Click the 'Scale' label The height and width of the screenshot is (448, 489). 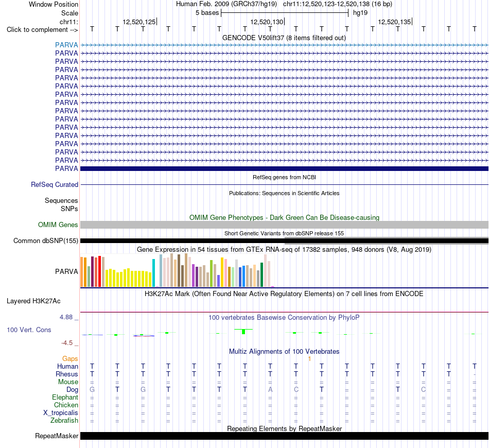click(x=69, y=13)
